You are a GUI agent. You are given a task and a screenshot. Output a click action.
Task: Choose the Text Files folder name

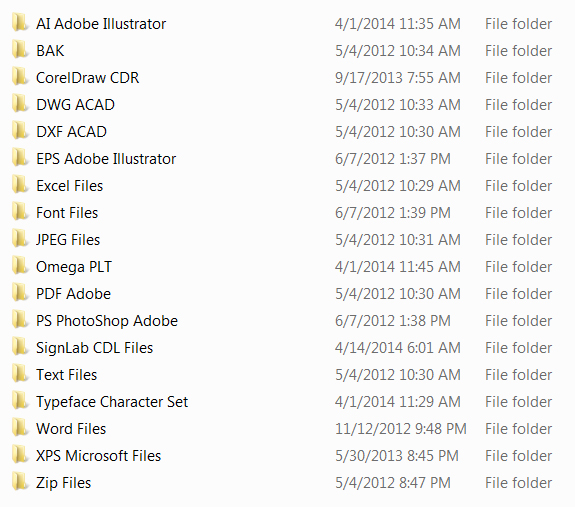[66, 375]
